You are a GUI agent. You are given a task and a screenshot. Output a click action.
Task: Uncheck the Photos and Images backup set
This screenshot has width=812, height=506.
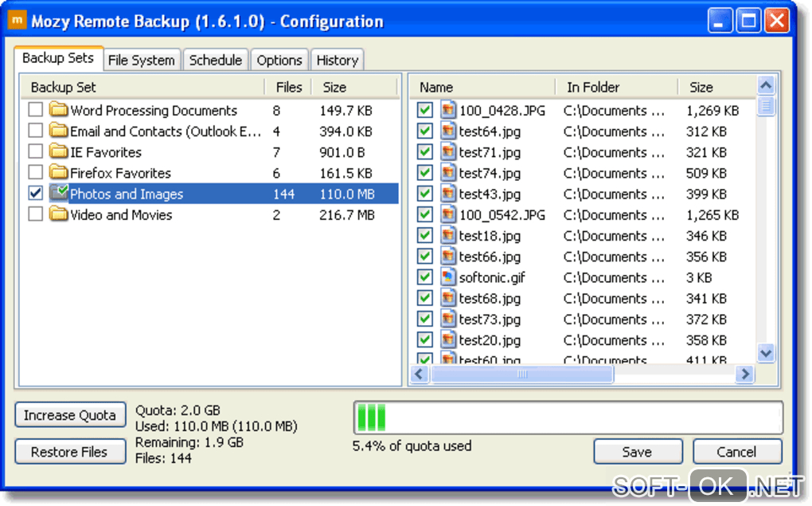click(35, 193)
